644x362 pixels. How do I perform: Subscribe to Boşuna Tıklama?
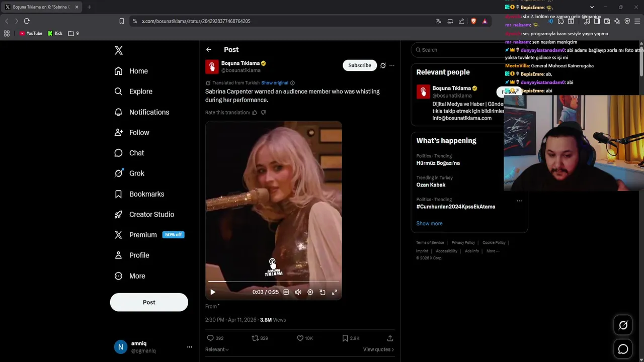click(360, 65)
